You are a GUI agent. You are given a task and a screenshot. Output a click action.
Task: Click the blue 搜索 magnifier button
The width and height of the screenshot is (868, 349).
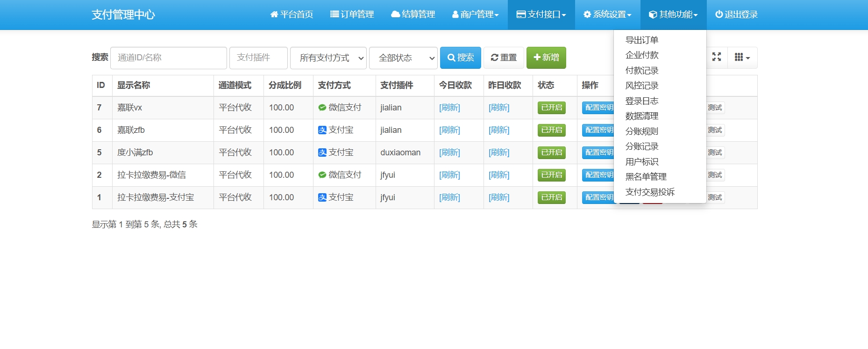[x=460, y=58]
